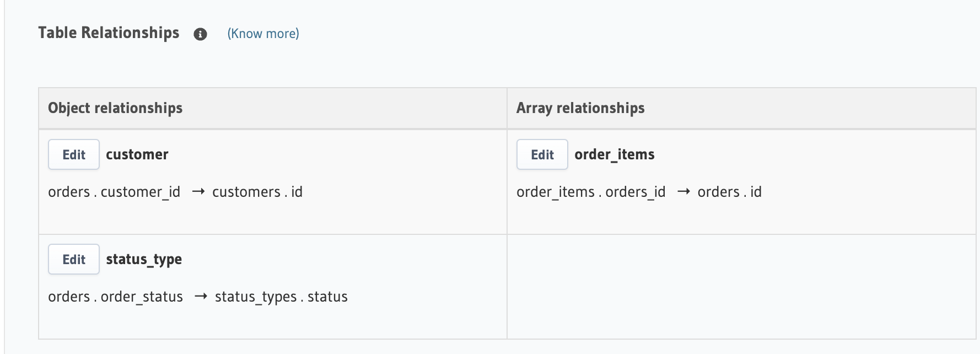Screen dimensions: 980x354
Task: Edit the order_items array relationship
Action: [x=542, y=154]
